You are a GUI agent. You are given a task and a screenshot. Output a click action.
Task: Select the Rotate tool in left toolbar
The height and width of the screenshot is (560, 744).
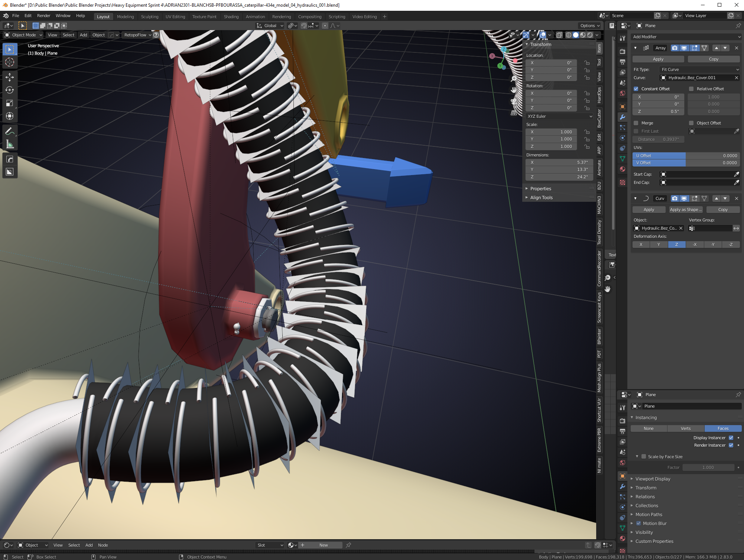(x=10, y=90)
